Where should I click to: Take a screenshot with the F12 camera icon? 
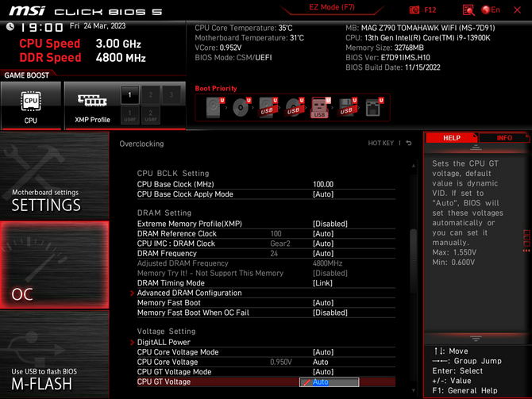tap(414, 10)
